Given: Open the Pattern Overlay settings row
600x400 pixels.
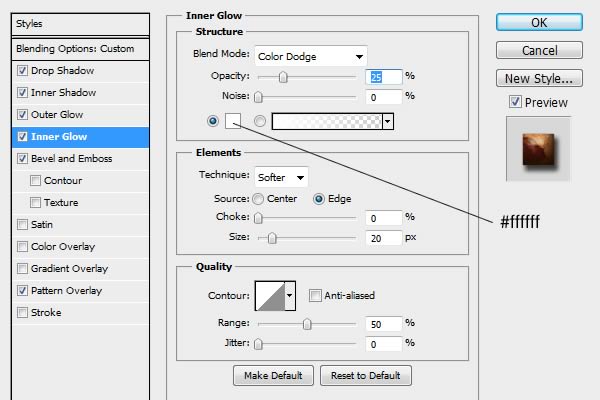Looking at the screenshot, I should (80, 291).
